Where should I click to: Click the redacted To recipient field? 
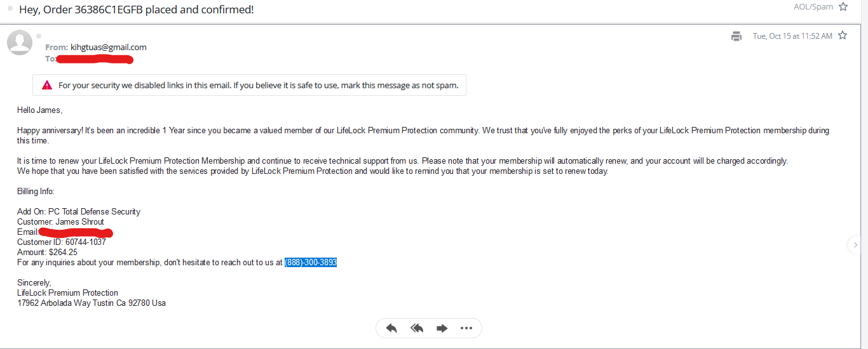94,59
